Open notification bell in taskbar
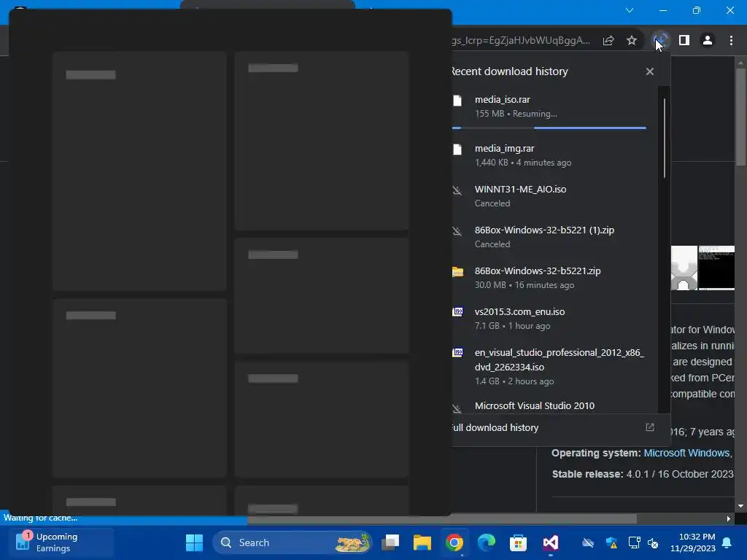 tap(727, 542)
